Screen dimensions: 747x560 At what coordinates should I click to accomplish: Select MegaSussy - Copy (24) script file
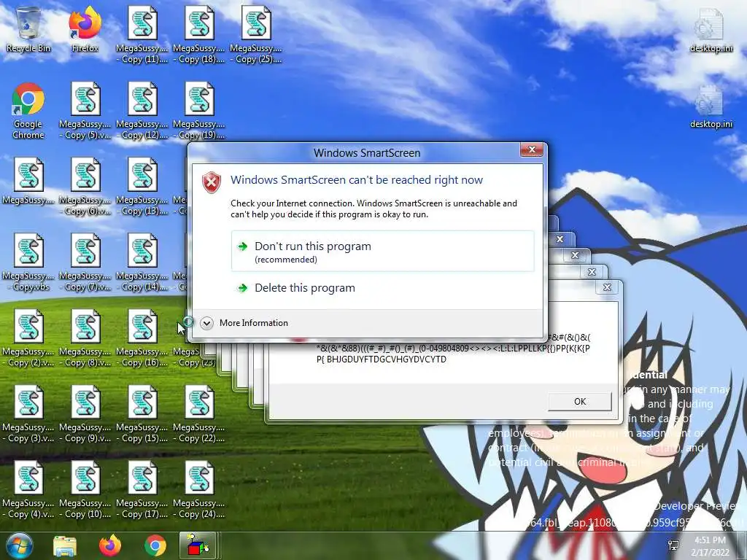click(x=199, y=489)
